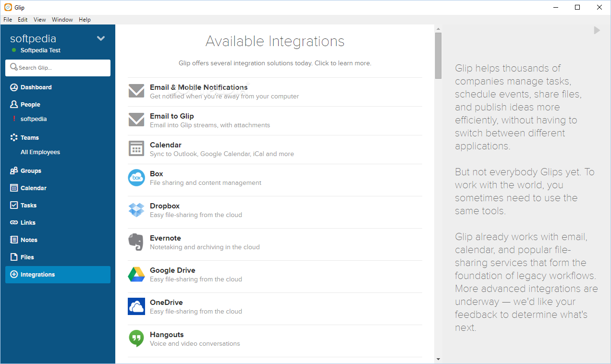Click the Files document icon
The height and width of the screenshot is (364, 611).
14,257
